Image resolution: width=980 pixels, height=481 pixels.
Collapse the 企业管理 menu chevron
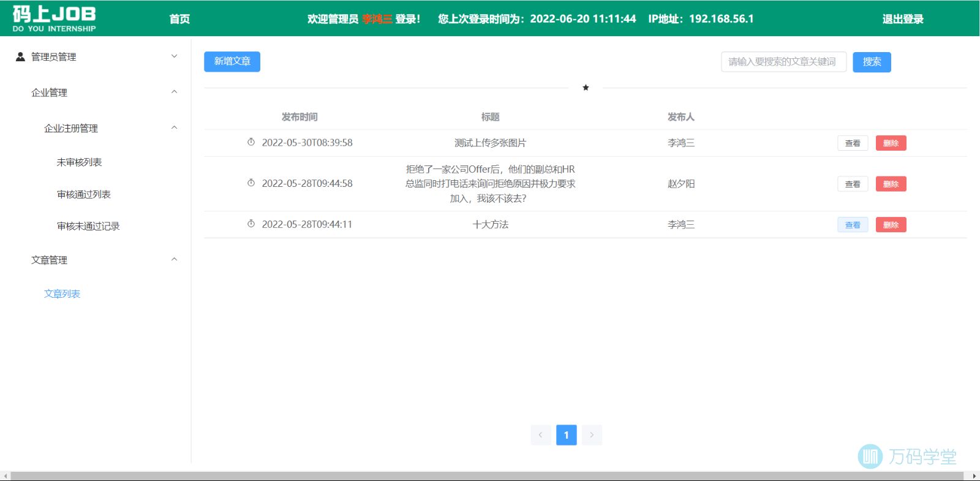point(174,92)
